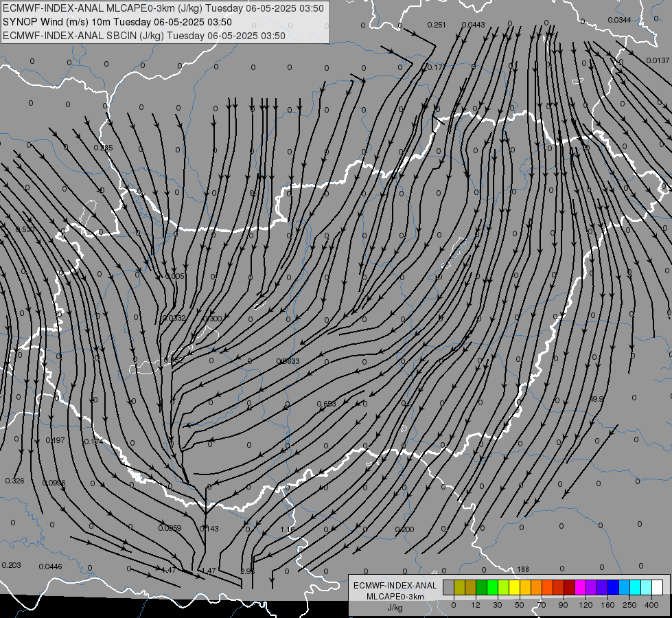Image resolution: width=672 pixels, height=618 pixels.
Task: Click the dark green legend swatch
Action: tap(482, 588)
